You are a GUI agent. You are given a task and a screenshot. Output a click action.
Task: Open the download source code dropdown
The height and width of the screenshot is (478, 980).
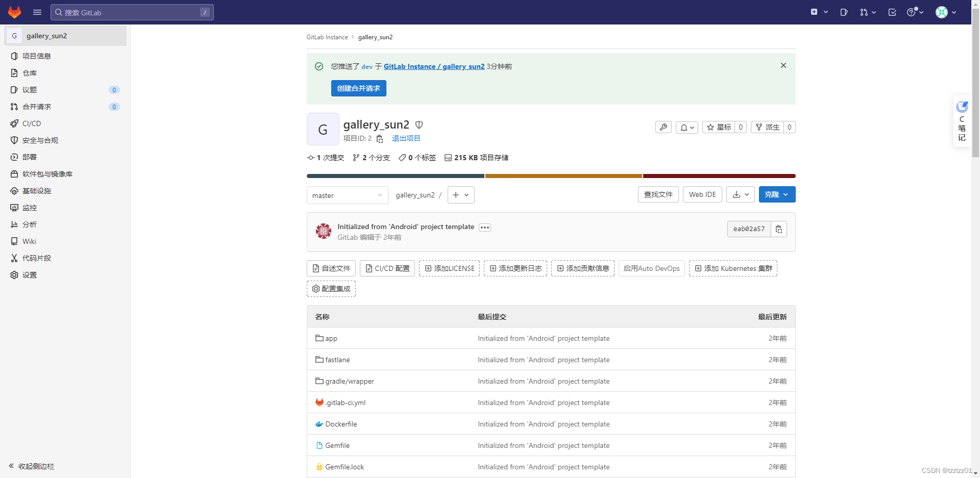(741, 194)
